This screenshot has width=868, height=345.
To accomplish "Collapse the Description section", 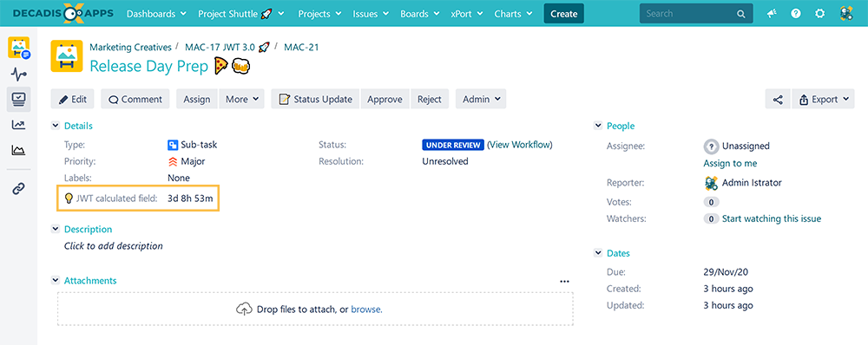I will pyautogui.click(x=56, y=230).
